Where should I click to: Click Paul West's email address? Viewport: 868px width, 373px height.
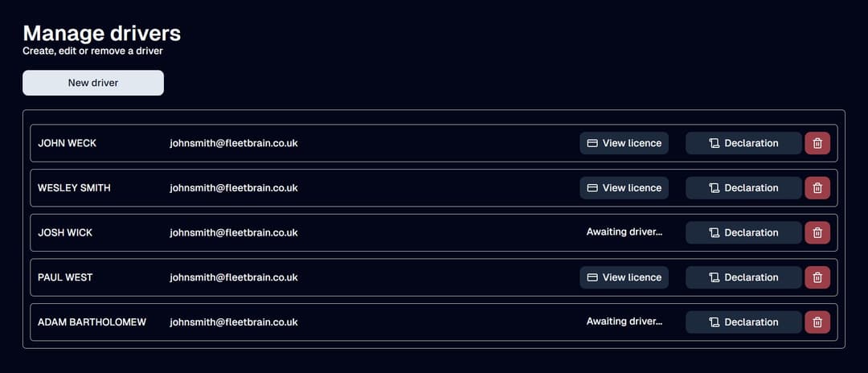click(234, 277)
